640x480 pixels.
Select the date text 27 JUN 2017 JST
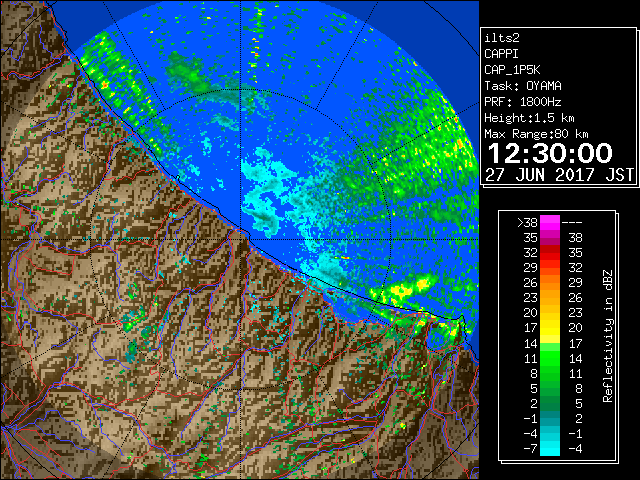[x=559, y=175]
